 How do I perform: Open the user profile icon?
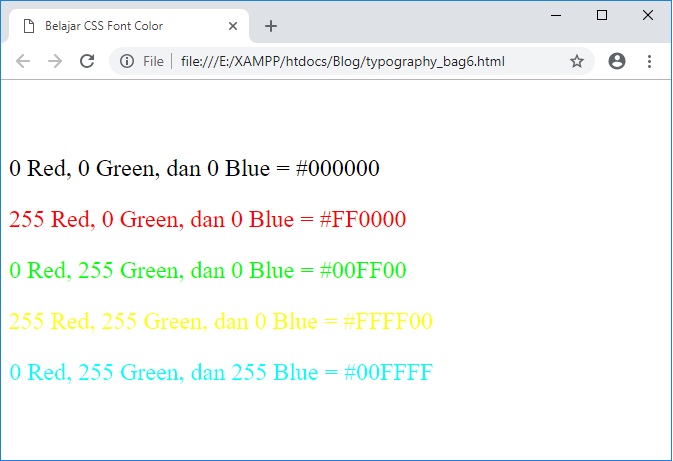coord(617,61)
